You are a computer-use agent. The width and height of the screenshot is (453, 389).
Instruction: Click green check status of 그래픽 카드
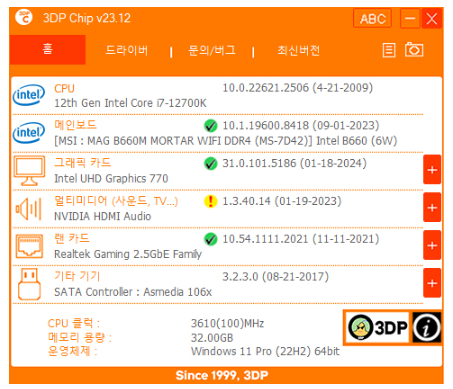(210, 164)
